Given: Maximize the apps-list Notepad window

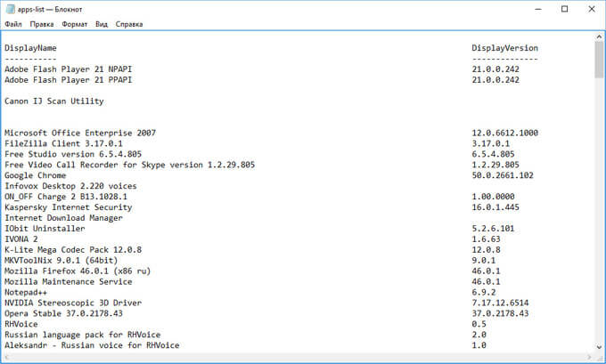Looking at the screenshot, I should click(564, 8).
